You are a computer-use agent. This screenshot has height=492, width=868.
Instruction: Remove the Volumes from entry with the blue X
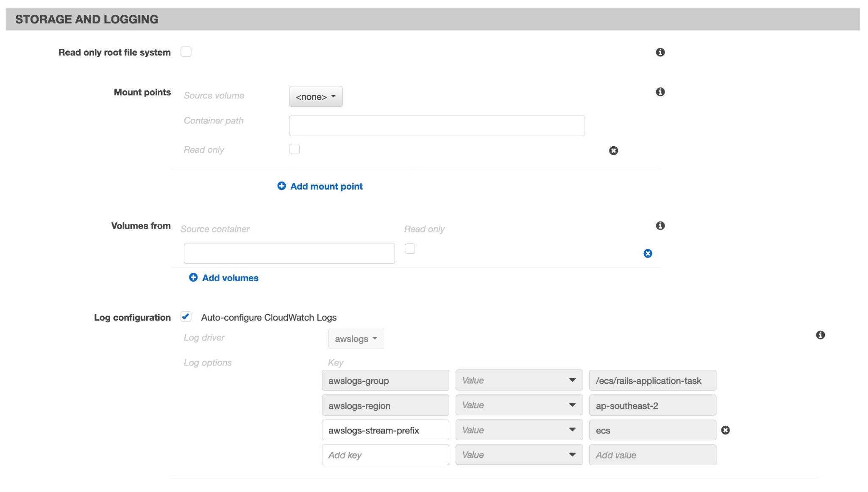648,253
